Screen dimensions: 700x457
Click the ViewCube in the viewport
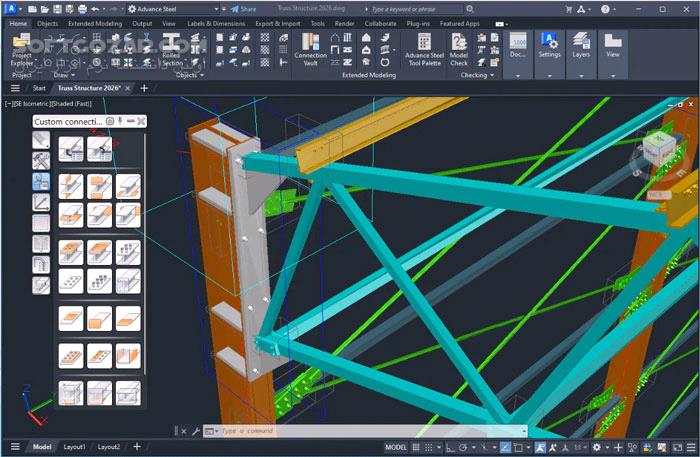coord(659,150)
